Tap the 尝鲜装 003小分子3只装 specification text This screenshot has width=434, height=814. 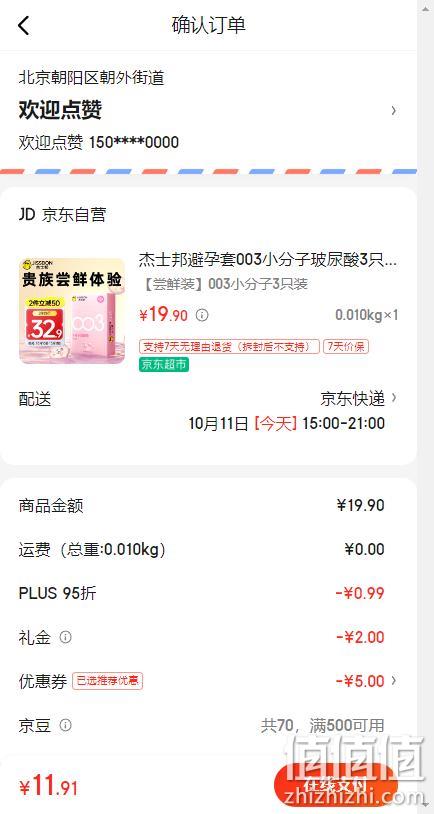point(224,284)
